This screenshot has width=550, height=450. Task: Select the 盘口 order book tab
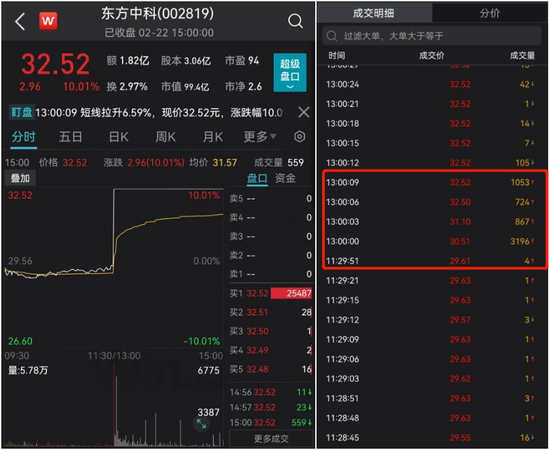click(x=257, y=178)
